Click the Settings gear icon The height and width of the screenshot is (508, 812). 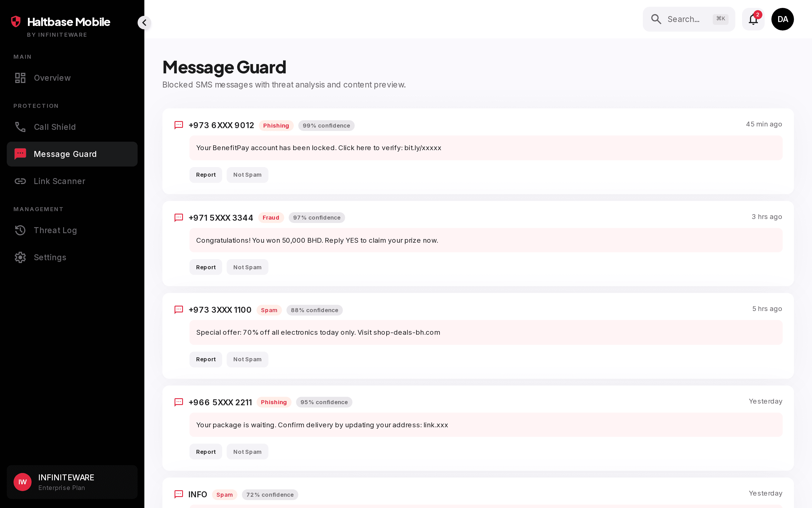(x=20, y=257)
